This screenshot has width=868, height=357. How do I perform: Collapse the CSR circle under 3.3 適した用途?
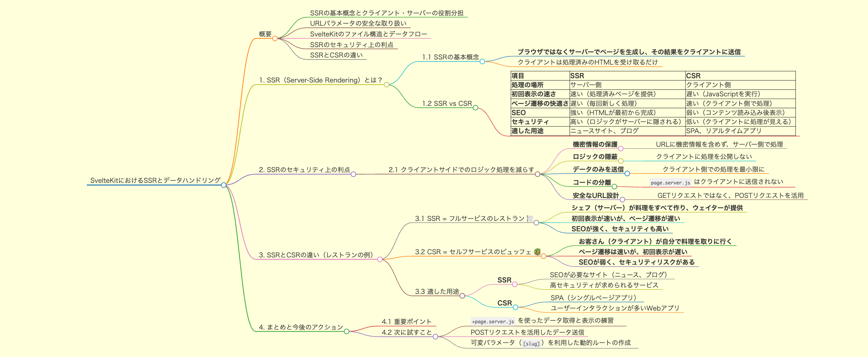[515, 307]
